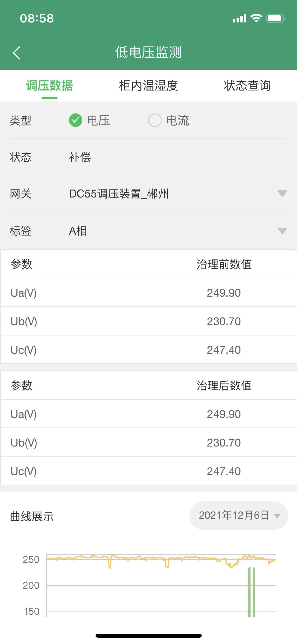
Task: Select the 电压 radio option
Action: [76, 120]
